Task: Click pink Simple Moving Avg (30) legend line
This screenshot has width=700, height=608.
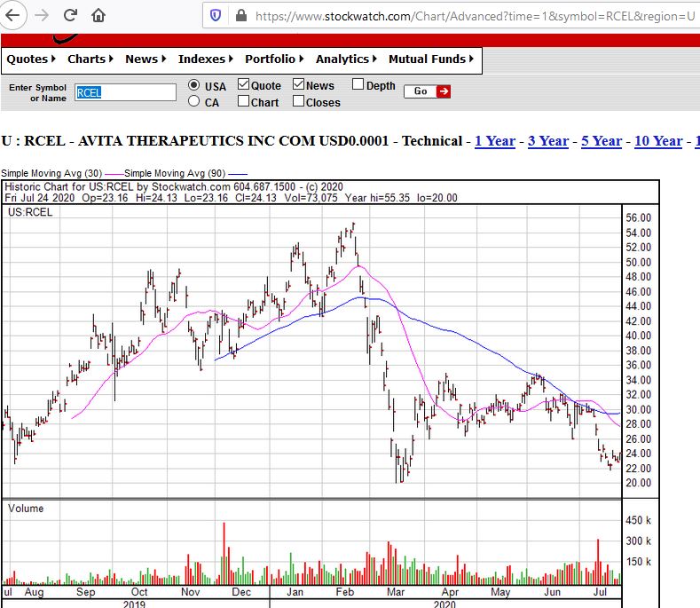Action: (x=114, y=174)
